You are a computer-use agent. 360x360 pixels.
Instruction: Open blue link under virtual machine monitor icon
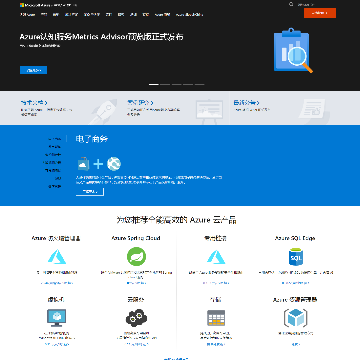[x=57, y=344]
